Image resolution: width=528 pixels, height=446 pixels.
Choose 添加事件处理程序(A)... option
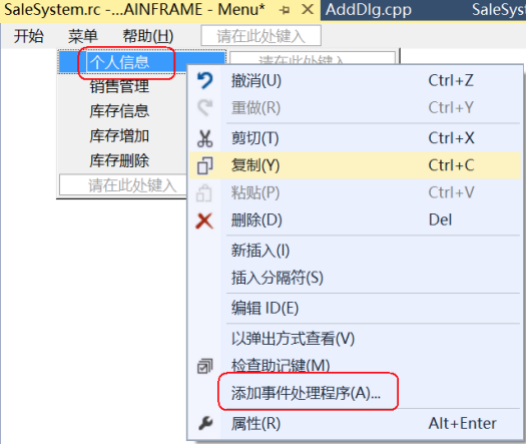click(x=355, y=393)
